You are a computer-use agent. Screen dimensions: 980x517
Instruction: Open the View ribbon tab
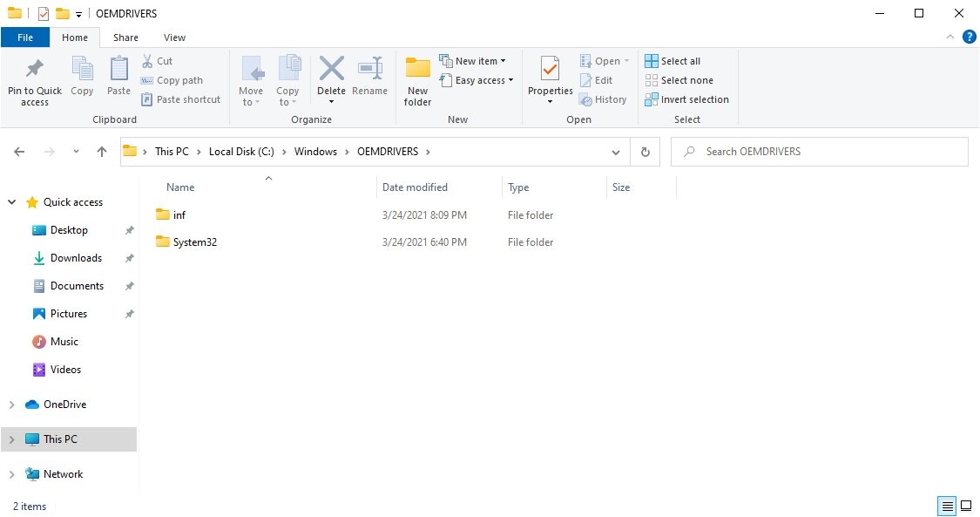coord(174,37)
